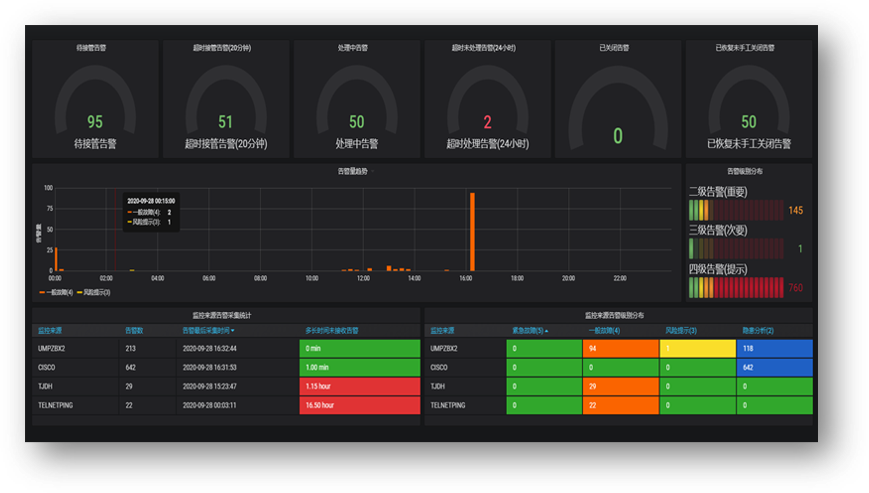This screenshot has width=869, height=493.
Task: Click TELNETPING in the 采集统计 table
Action: (55, 405)
